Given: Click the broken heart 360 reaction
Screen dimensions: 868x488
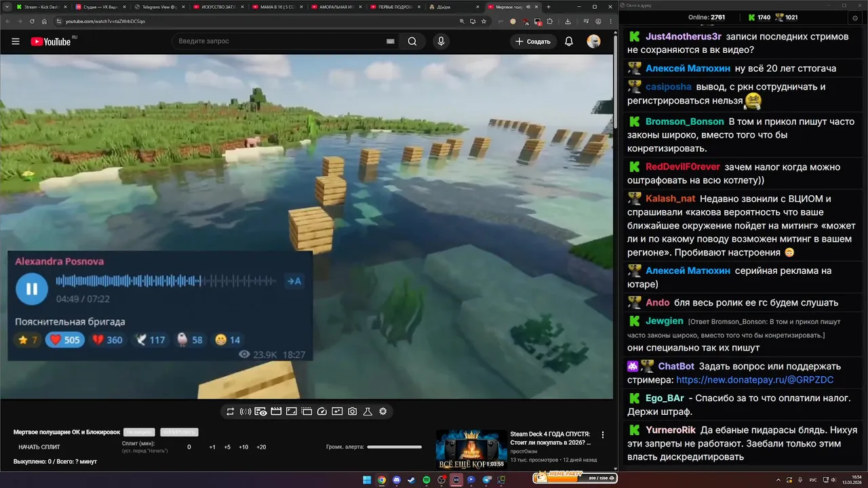Looking at the screenshot, I should coord(106,340).
